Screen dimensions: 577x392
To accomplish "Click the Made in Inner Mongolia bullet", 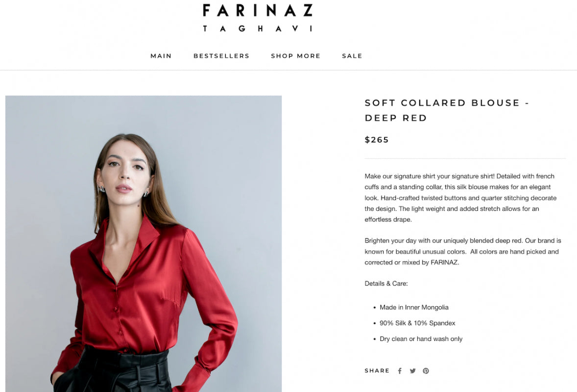I will coord(414,307).
